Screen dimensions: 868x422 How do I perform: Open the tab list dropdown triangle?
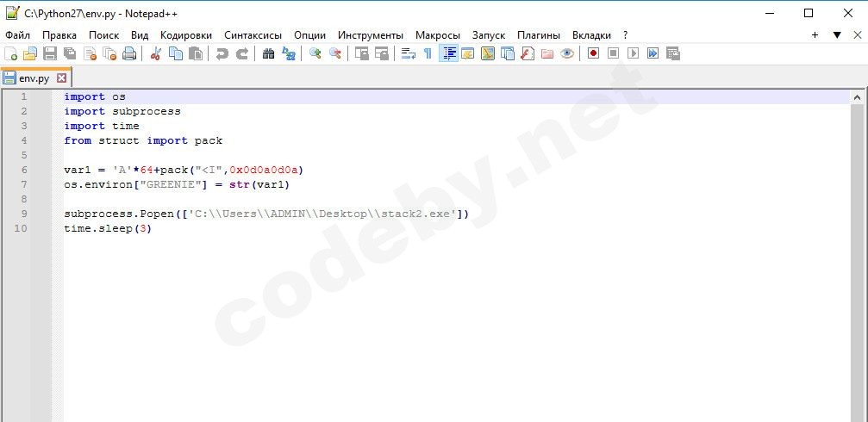pos(837,34)
